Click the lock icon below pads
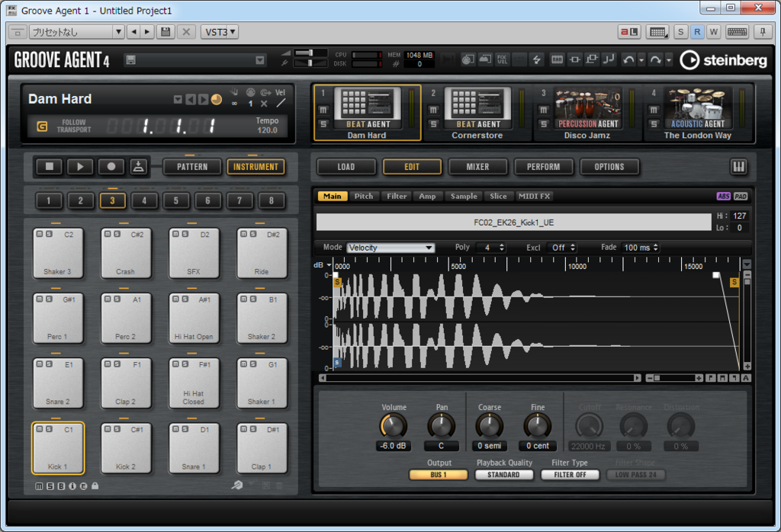This screenshot has width=781, height=532. pyautogui.click(x=95, y=486)
